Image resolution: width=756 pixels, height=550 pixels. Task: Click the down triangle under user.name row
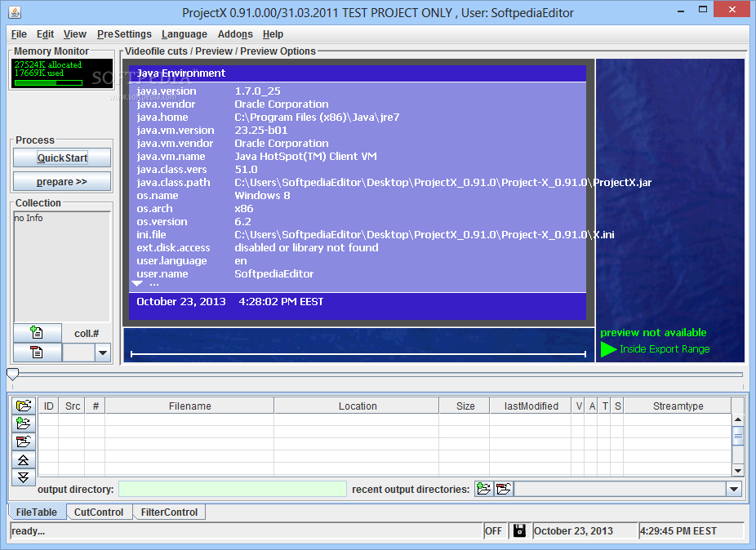pos(137,283)
